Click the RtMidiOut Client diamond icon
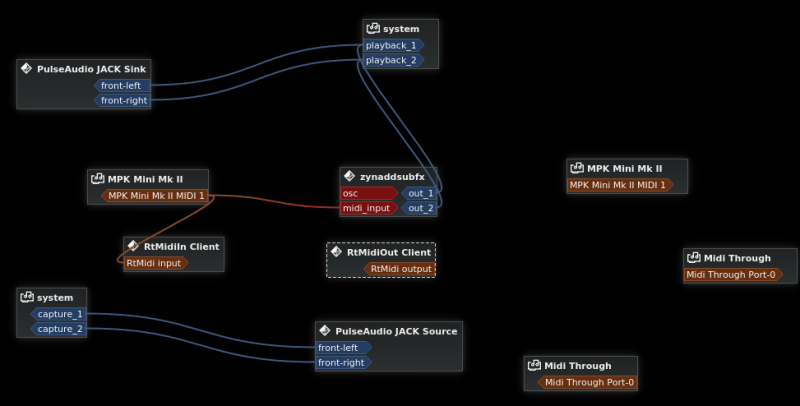The image size is (800, 406). click(x=336, y=251)
